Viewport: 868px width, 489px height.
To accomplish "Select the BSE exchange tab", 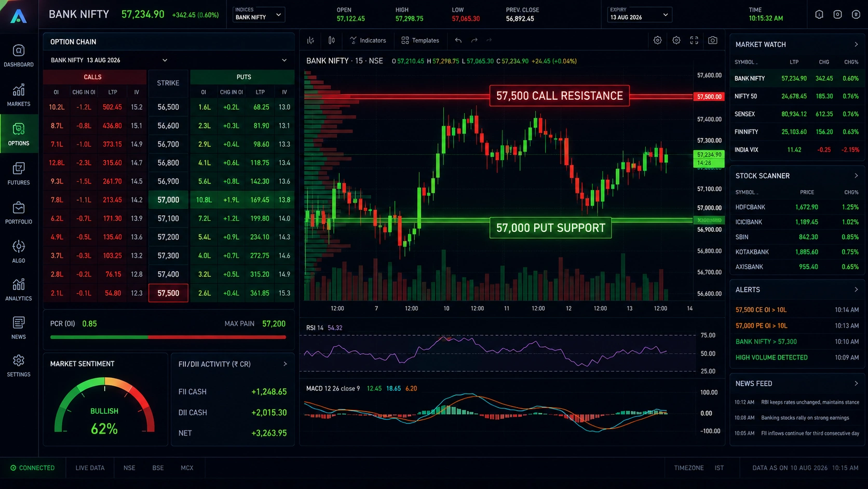I will [x=158, y=468].
